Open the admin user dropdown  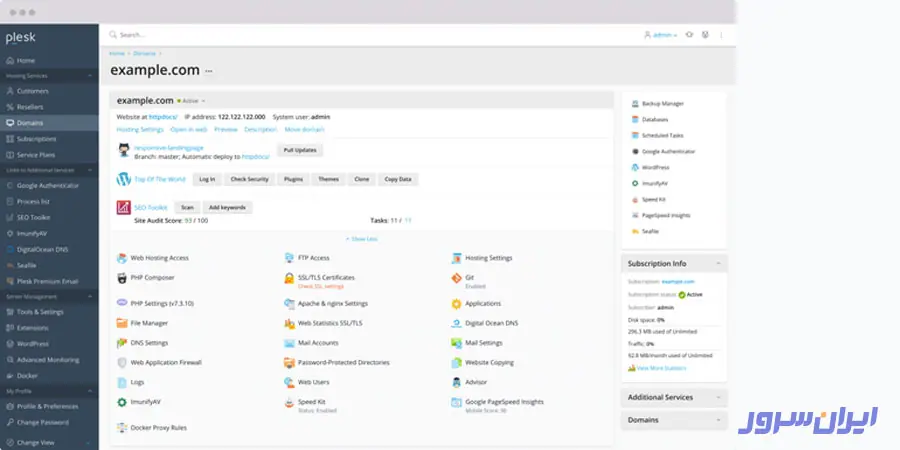661,35
